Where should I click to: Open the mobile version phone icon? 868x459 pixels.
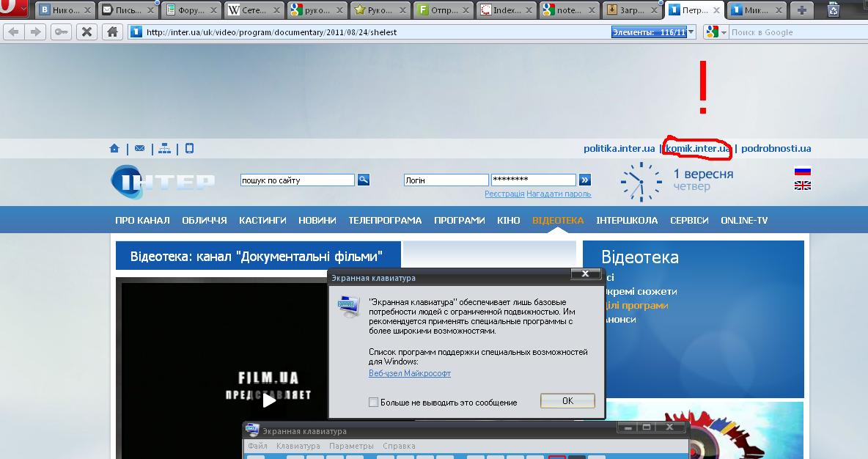[189, 148]
